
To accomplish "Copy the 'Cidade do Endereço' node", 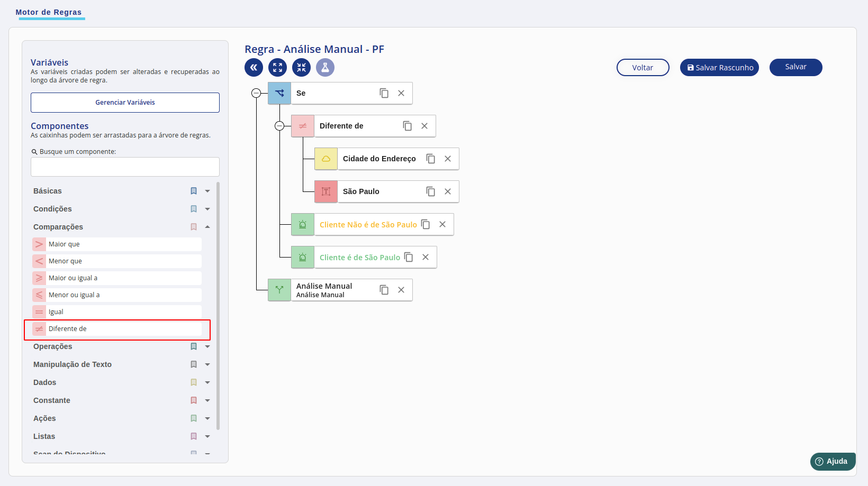I will pyautogui.click(x=431, y=159).
